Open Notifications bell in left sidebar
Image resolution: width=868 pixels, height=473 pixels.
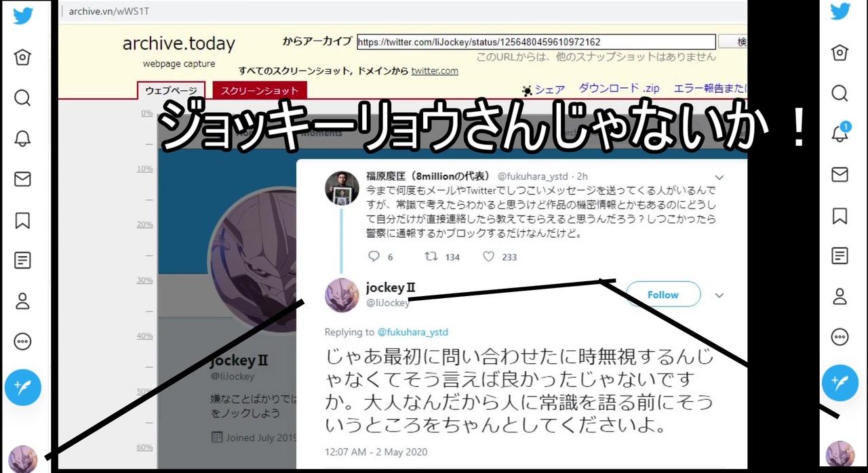point(22,138)
